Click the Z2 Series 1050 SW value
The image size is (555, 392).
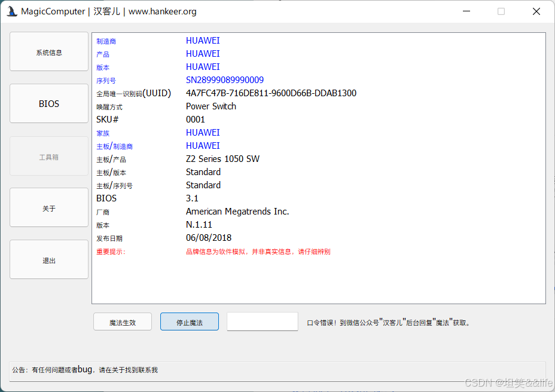pos(222,159)
